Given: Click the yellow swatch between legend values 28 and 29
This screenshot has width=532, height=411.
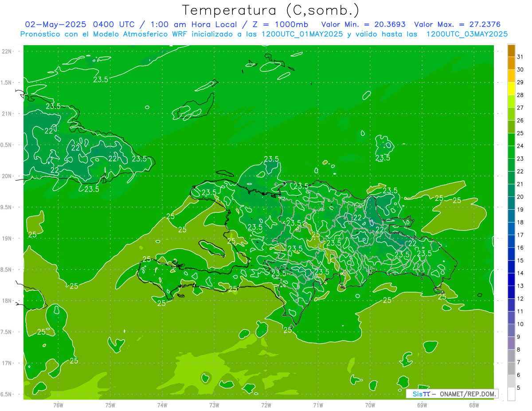Looking at the screenshot, I should pos(511,89).
